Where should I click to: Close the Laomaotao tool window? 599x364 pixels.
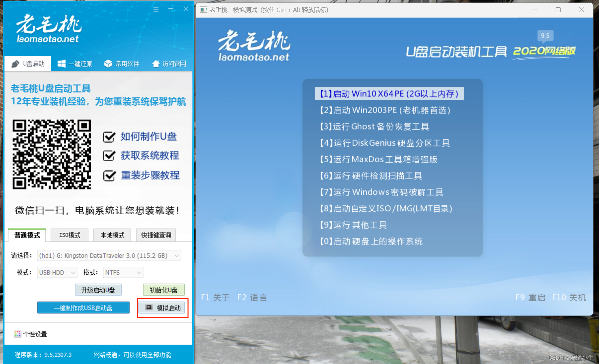pyautogui.click(x=186, y=9)
